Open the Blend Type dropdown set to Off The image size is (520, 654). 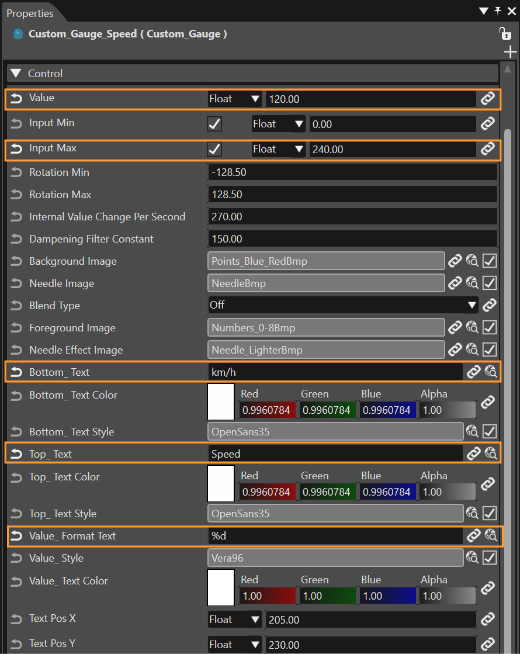(x=343, y=305)
